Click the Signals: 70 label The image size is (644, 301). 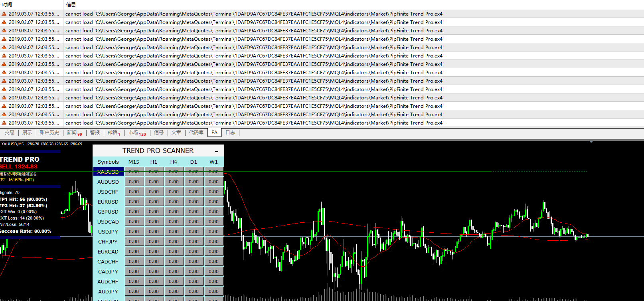pos(10,192)
